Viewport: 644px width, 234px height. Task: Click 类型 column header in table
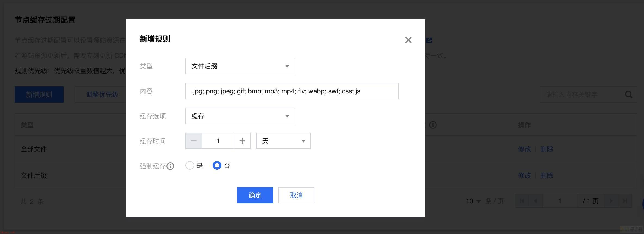27,125
